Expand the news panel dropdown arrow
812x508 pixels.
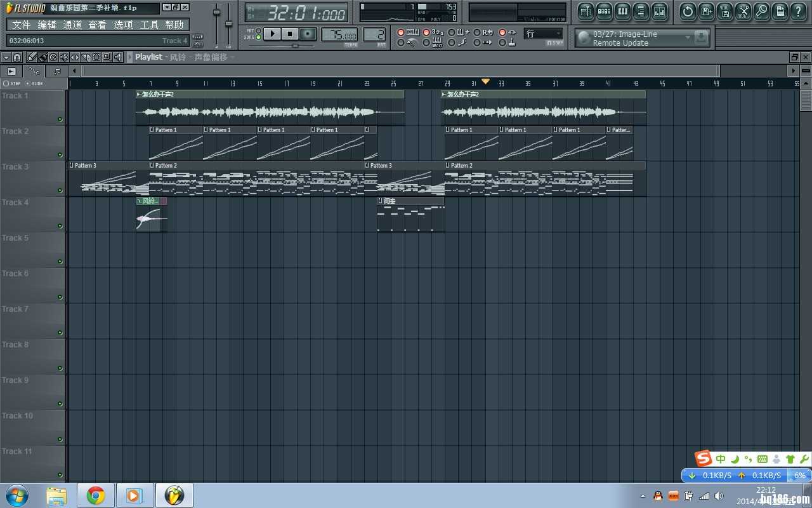(688, 37)
